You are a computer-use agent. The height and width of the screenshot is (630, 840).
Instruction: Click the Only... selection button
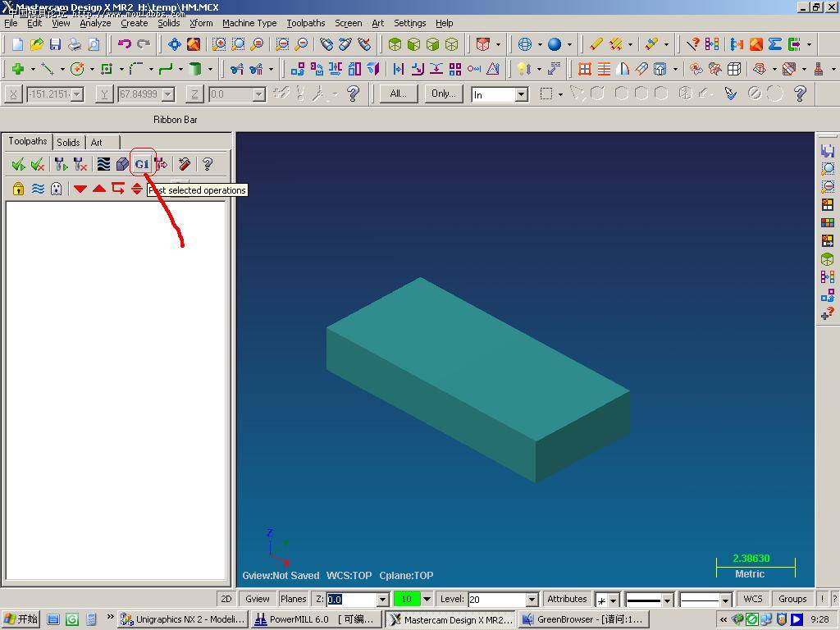(444, 94)
